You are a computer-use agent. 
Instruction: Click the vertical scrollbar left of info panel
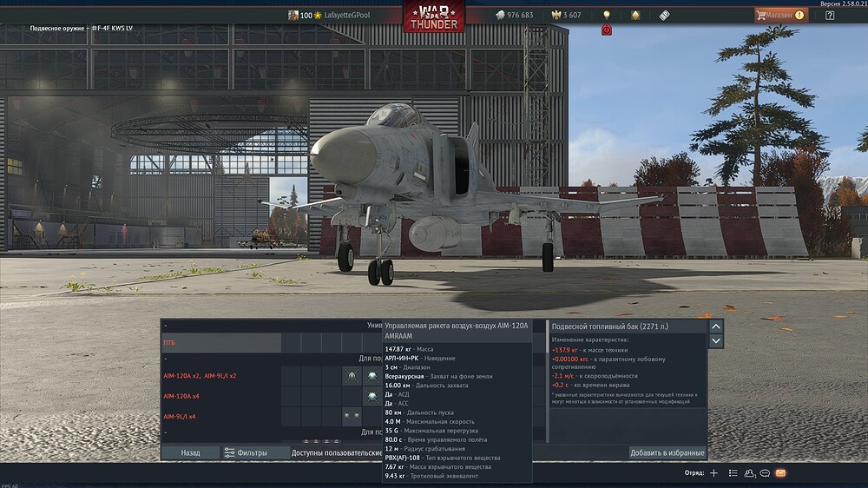(548, 382)
